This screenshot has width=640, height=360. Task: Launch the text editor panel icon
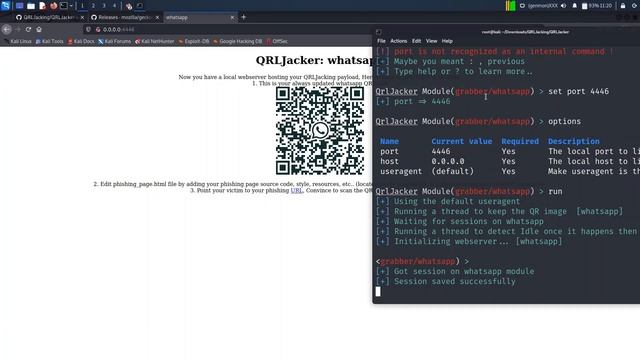click(x=42, y=6)
